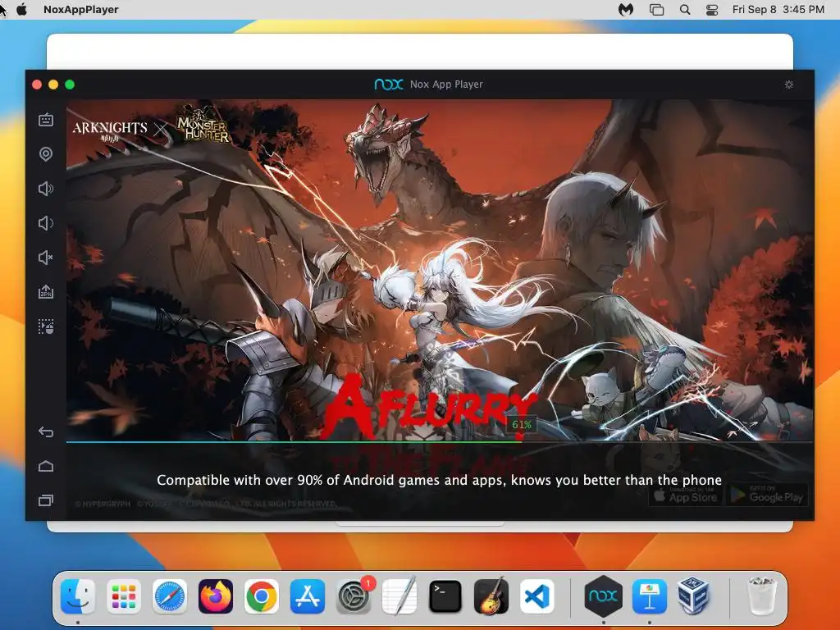Open Launchpad from the Dock
This screenshot has width=840, height=630.
tap(124, 596)
